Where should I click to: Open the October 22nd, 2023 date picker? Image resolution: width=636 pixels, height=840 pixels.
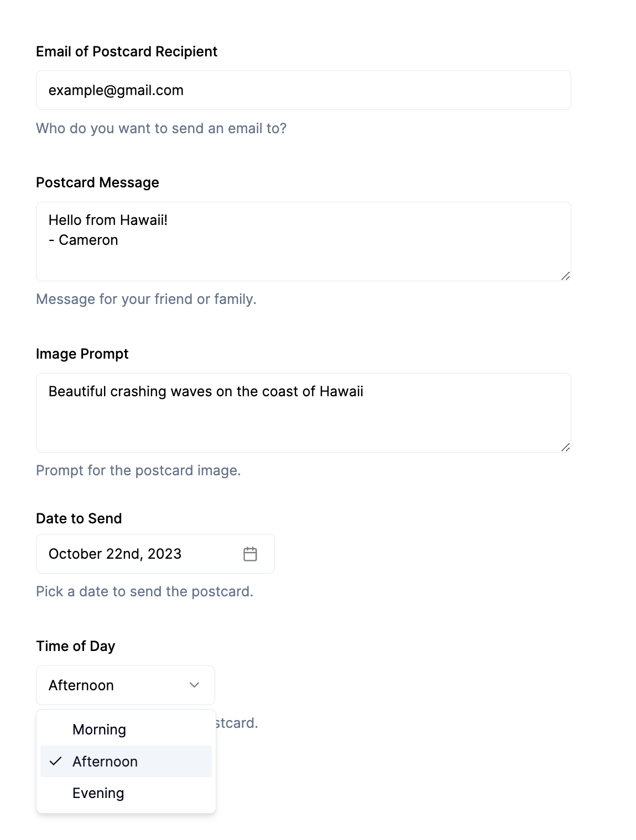(155, 554)
